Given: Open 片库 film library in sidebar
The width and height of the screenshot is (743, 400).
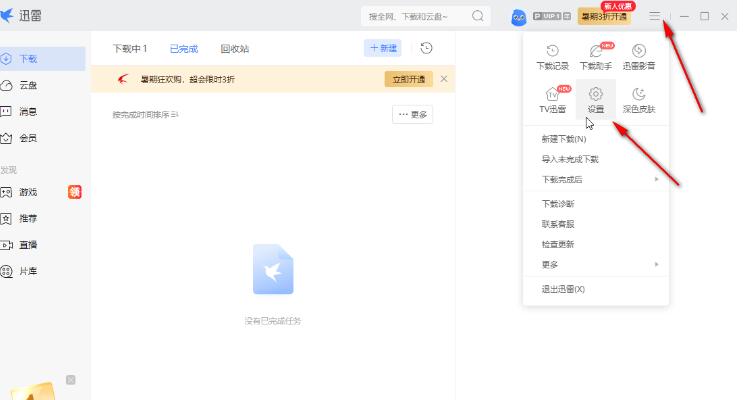Looking at the screenshot, I should click(x=43, y=271).
